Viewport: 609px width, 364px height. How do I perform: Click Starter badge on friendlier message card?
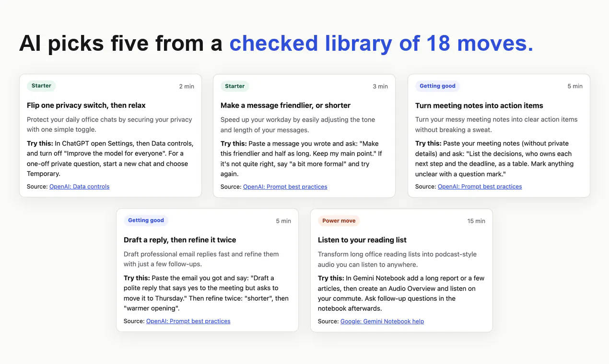(x=235, y=86)
